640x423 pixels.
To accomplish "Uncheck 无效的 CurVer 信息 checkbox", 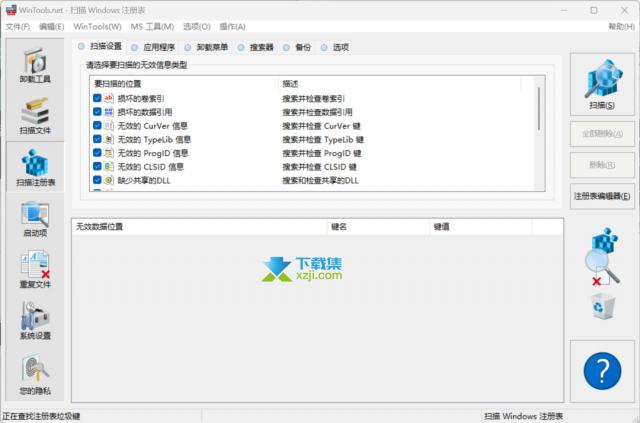I will click(x=97, y=126).
